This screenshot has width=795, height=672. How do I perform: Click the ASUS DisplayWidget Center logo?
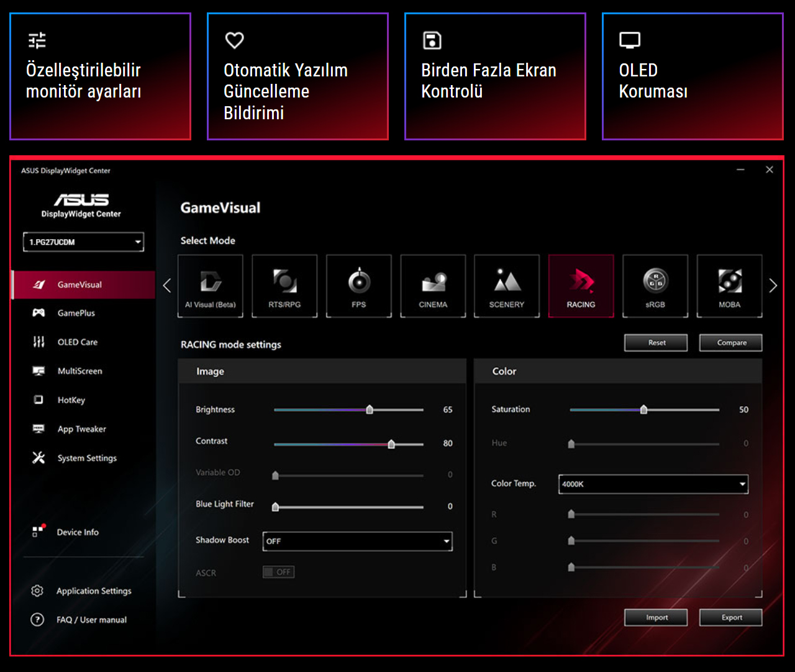point(81,206)
